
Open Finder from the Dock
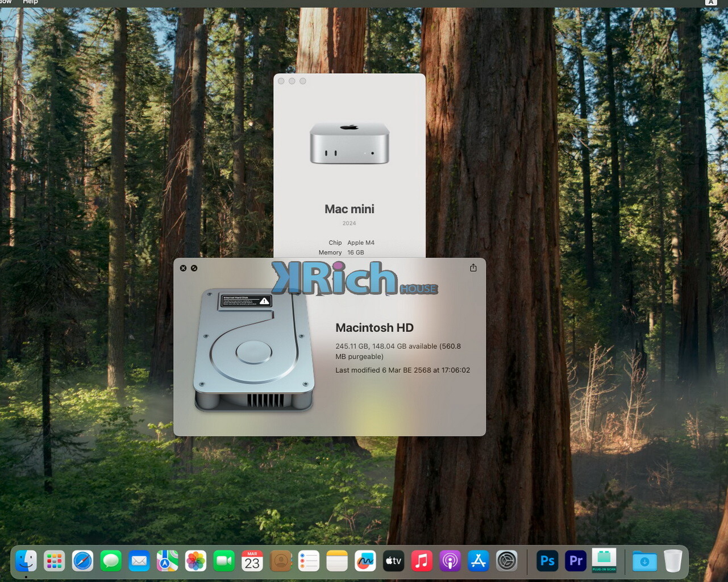pyautogui.click(x=26, y=561)
